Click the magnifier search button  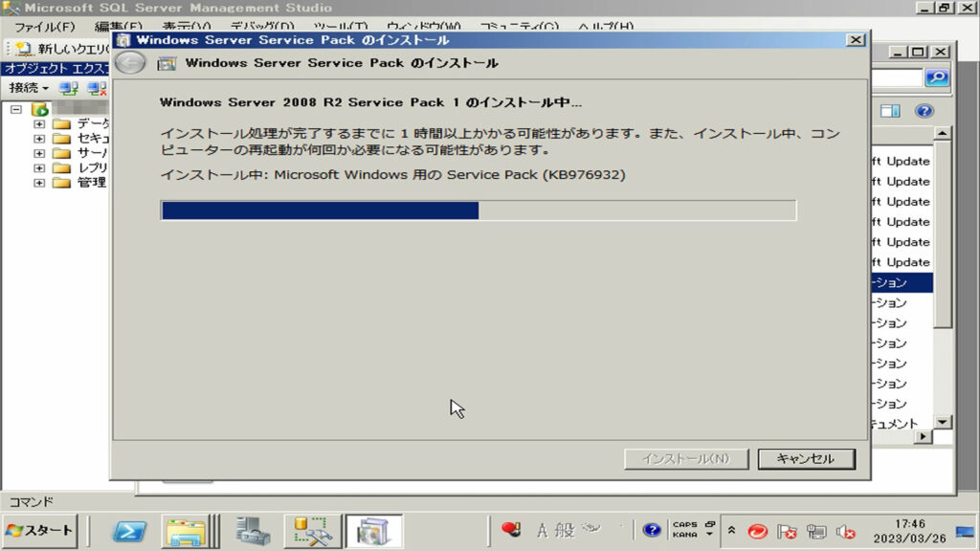pos(936,78)
